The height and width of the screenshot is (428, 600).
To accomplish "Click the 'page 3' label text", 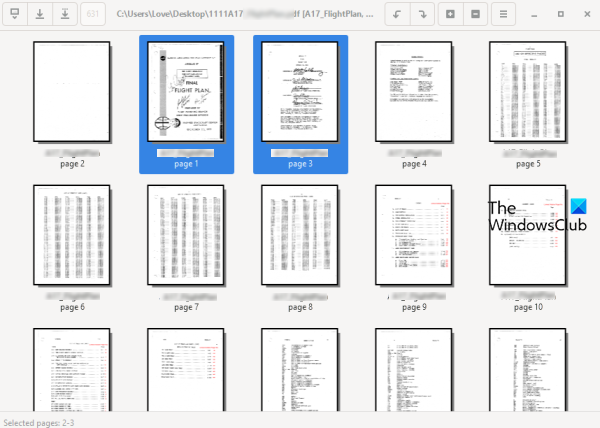I will [300, 164].
